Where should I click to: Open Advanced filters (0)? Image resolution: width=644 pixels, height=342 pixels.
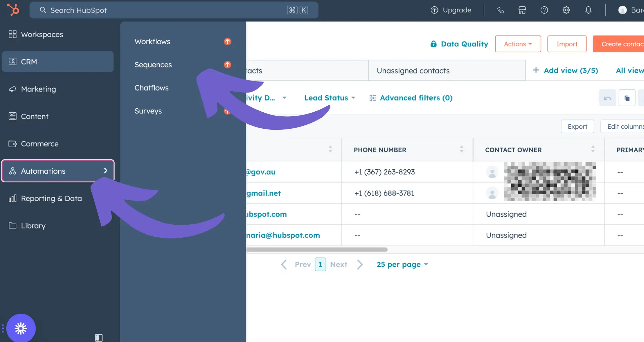pos(416,98)
